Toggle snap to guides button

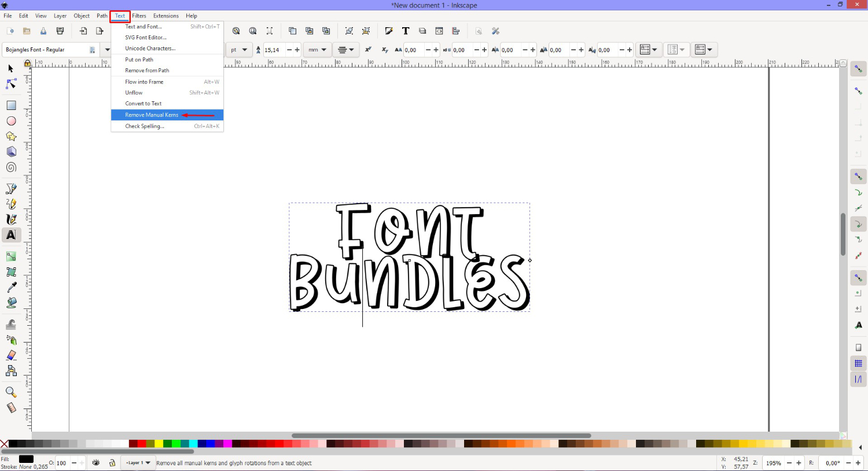[x=858, y=379]
